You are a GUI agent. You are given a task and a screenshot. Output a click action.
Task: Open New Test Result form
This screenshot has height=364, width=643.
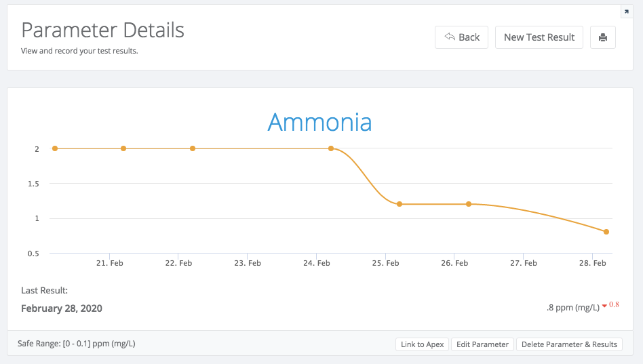click(539, 37)
